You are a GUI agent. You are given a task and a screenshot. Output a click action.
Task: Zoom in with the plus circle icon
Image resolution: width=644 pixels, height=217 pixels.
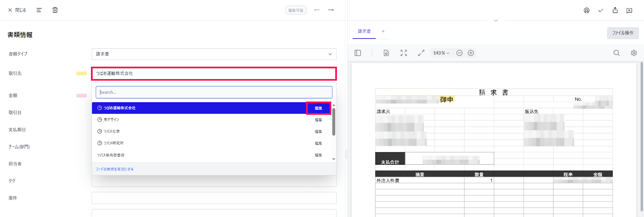pos(471,53)
